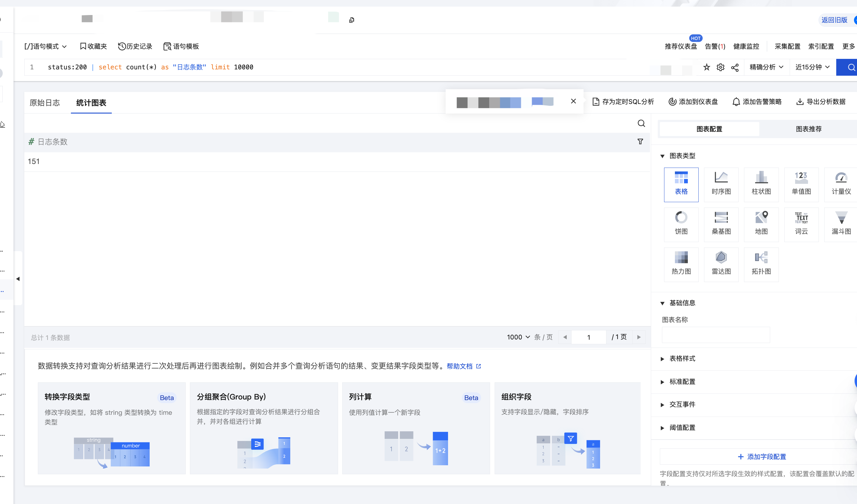Click the star favorite icon in query bar
This screenshot has width=857, height=504.
[706, 67]
